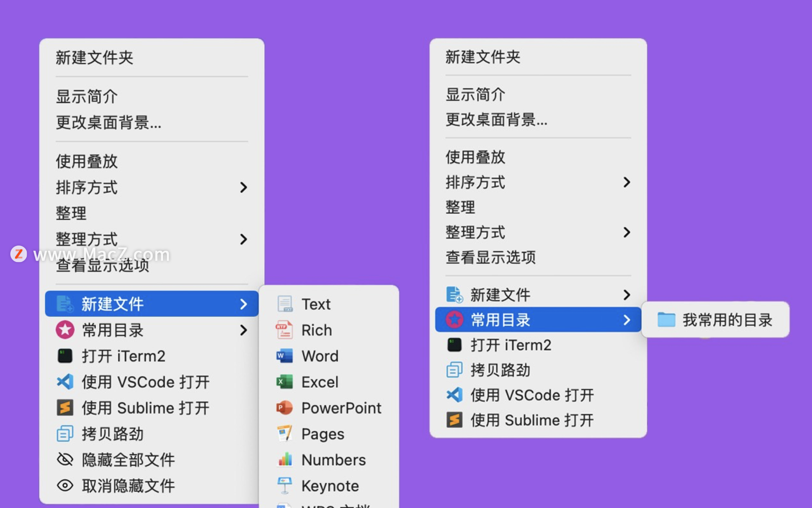Select the Excel label in submenu
This screenshot has width=812, height=508.
click(320, 382)
